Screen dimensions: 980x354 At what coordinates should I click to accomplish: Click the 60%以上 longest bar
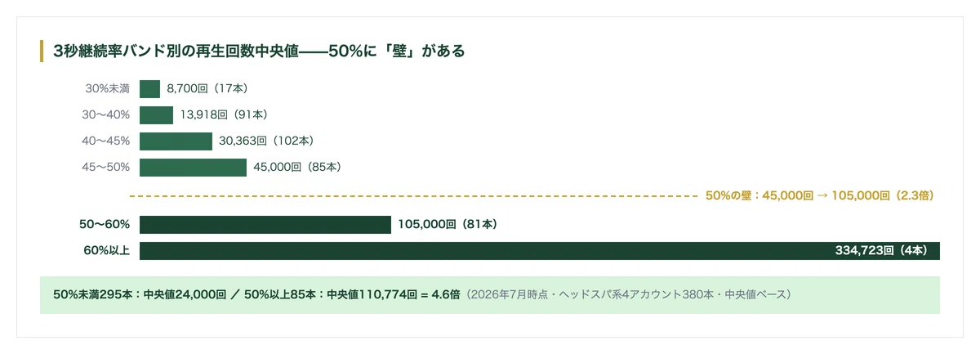click(x=540, y=251)
